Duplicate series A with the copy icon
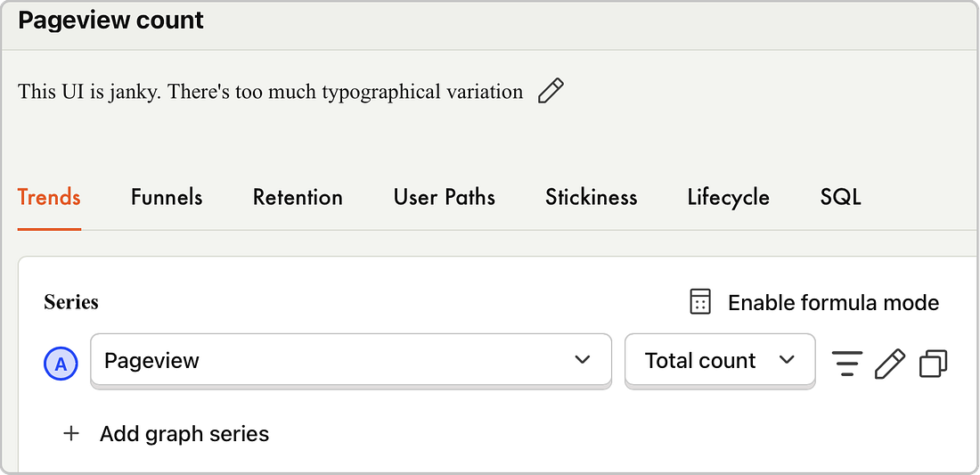 933,363
